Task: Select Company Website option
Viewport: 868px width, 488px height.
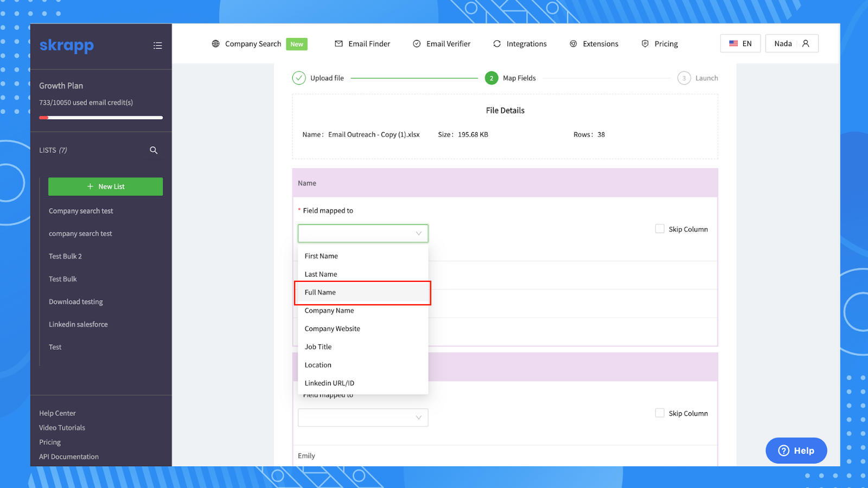Action: 363,329
